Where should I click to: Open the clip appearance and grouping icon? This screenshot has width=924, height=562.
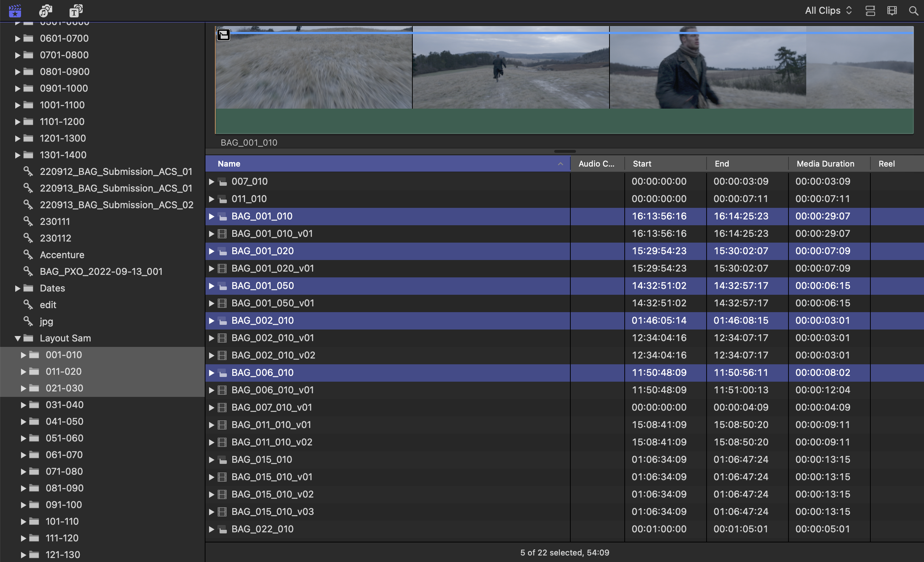[x=892, y=11]
